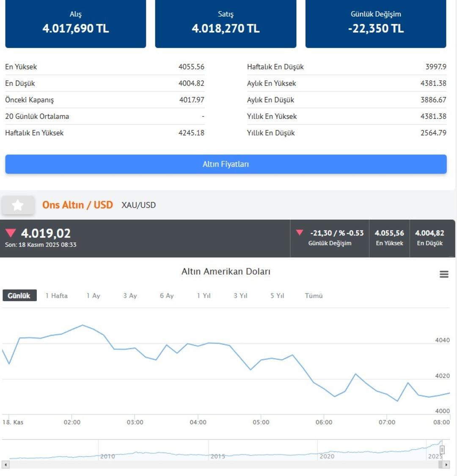Select the 1 Yıl chart range

coord(203,295)
